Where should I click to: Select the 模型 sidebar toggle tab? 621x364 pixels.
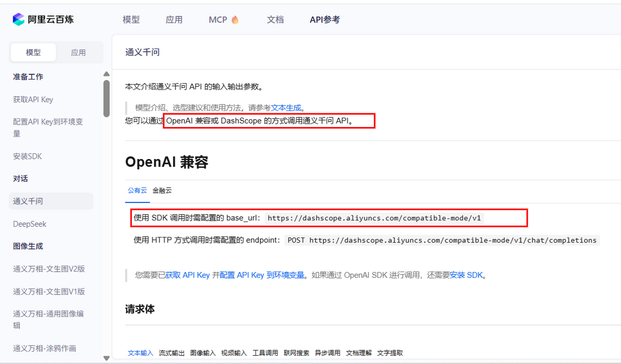coord(33,52)
